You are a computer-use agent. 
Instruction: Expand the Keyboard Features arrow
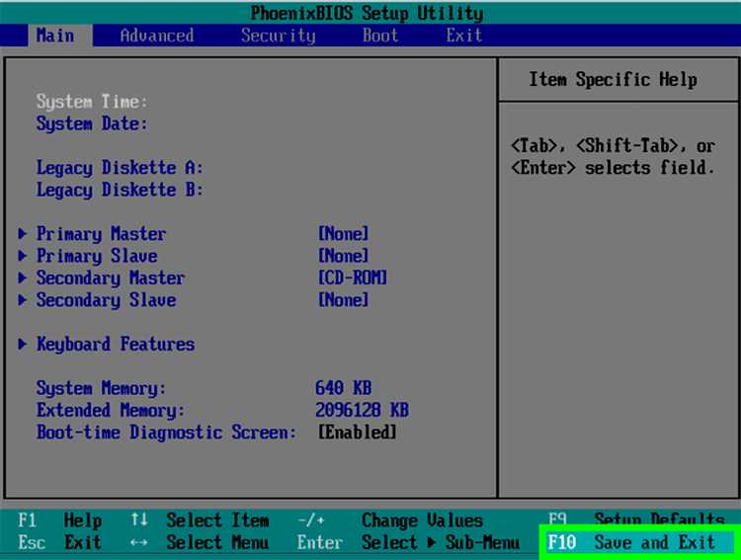(x=22, y=344)
